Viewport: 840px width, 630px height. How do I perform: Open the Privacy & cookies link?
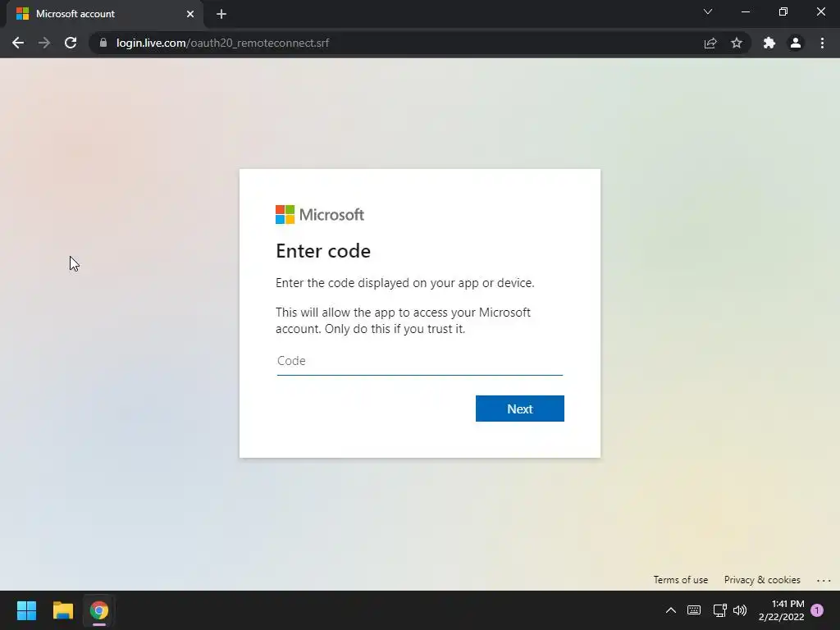(762, 580)
